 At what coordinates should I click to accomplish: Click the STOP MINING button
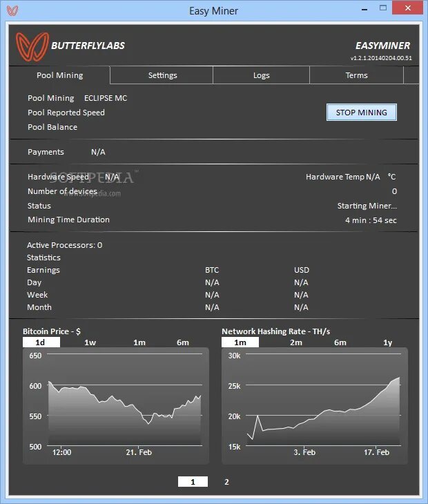coord(362,113)
